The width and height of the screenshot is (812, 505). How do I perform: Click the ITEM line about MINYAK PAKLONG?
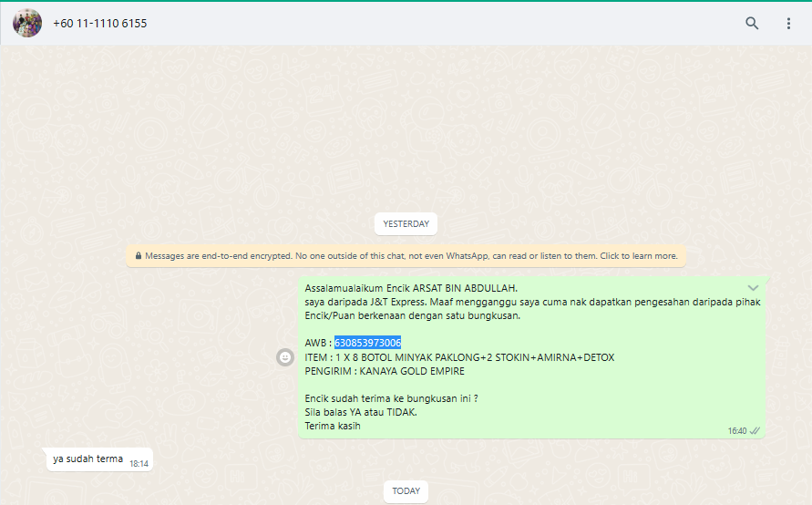(459, 357)
